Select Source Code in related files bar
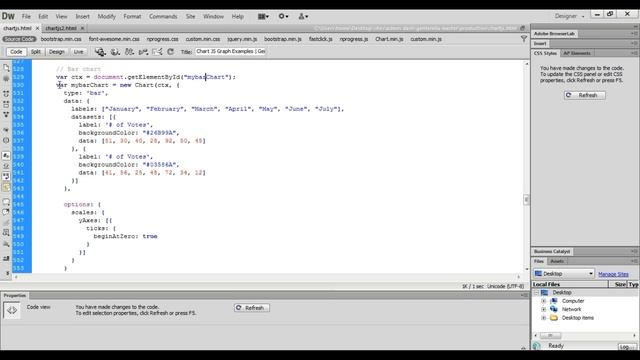The image size is (640, 360). coord(19,39)
